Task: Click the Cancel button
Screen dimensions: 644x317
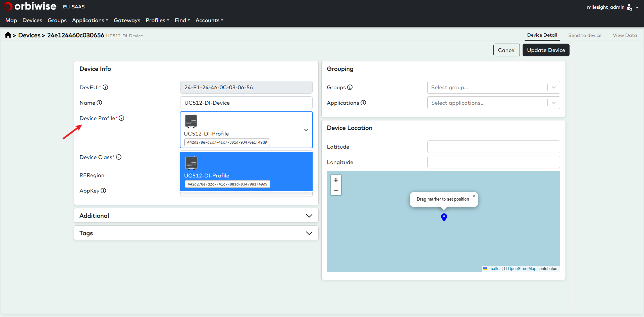Action: pyautogui.click(x=506, y=50)
